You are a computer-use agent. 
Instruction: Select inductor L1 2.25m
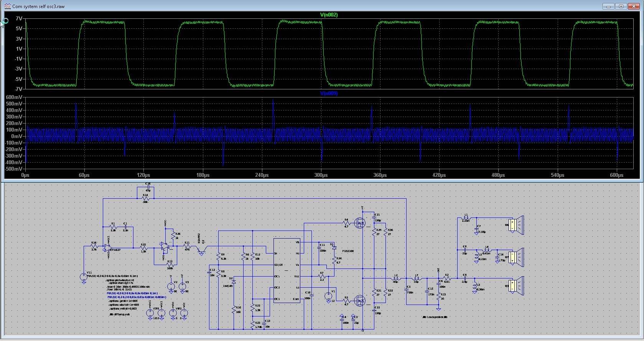coord(466,217)
